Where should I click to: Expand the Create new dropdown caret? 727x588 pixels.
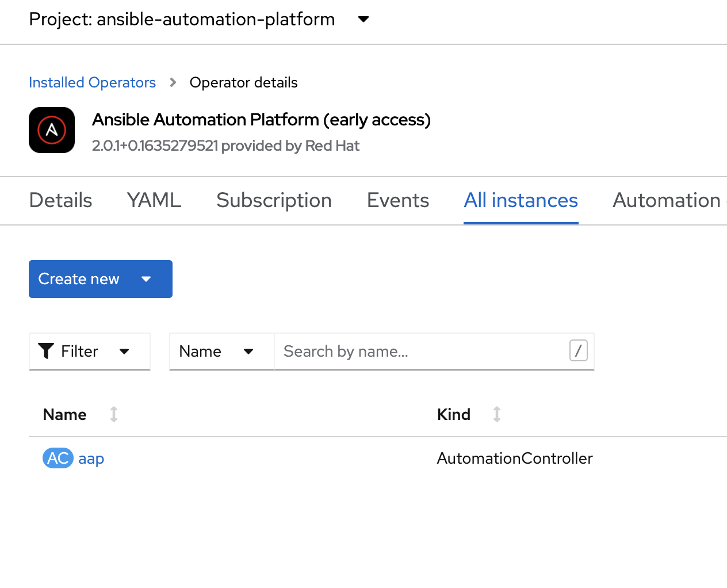coord(146,279)
